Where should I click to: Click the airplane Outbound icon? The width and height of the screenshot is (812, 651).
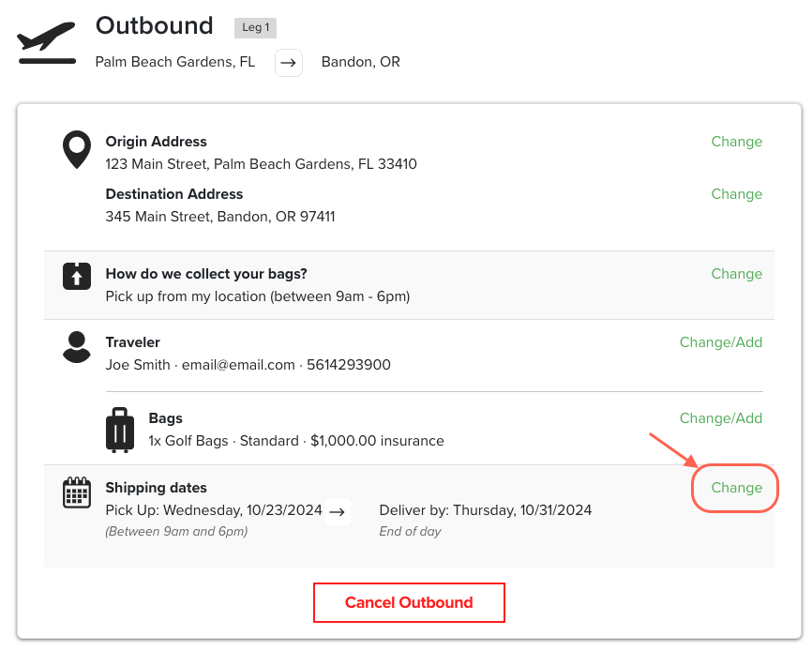45,40
